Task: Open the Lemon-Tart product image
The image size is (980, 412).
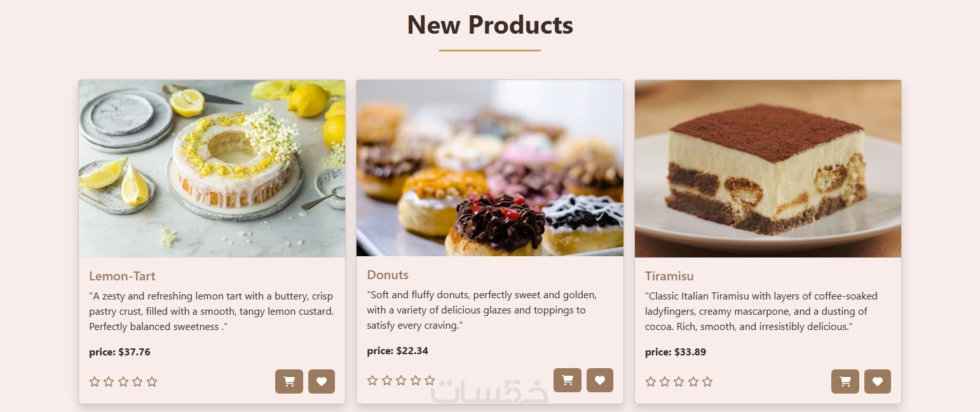Action: [x=212, y=168]
